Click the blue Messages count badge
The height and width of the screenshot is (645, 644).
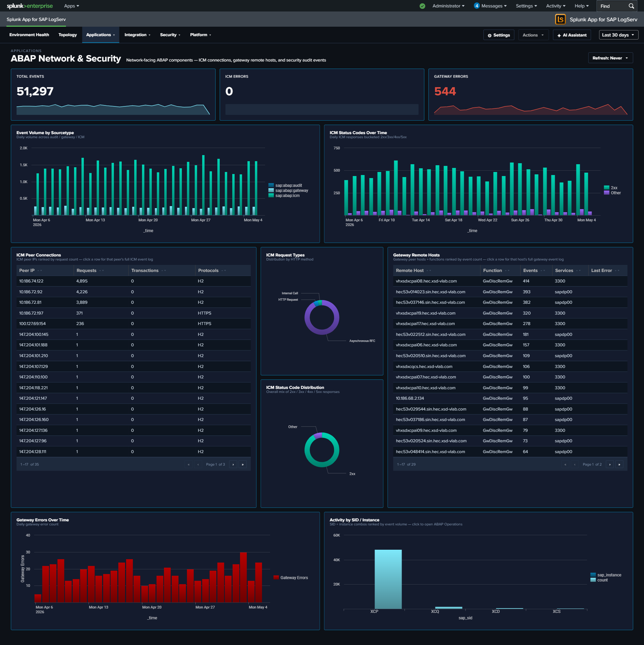477,6
